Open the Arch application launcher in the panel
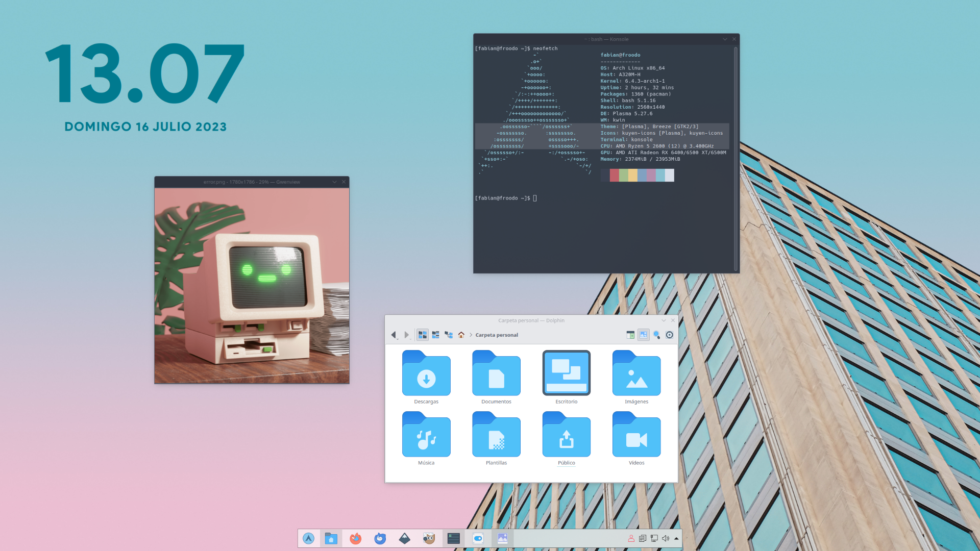 [x=309, y=538]
